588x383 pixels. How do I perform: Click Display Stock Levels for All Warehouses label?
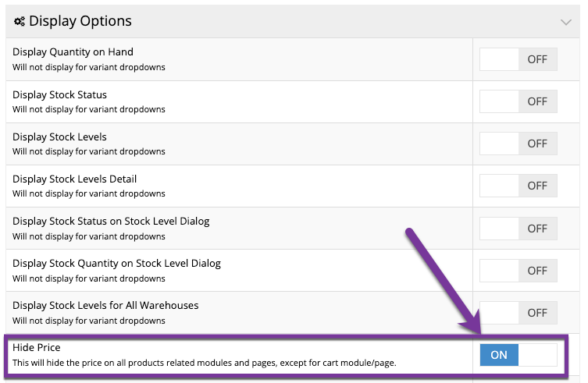(105, 305)
